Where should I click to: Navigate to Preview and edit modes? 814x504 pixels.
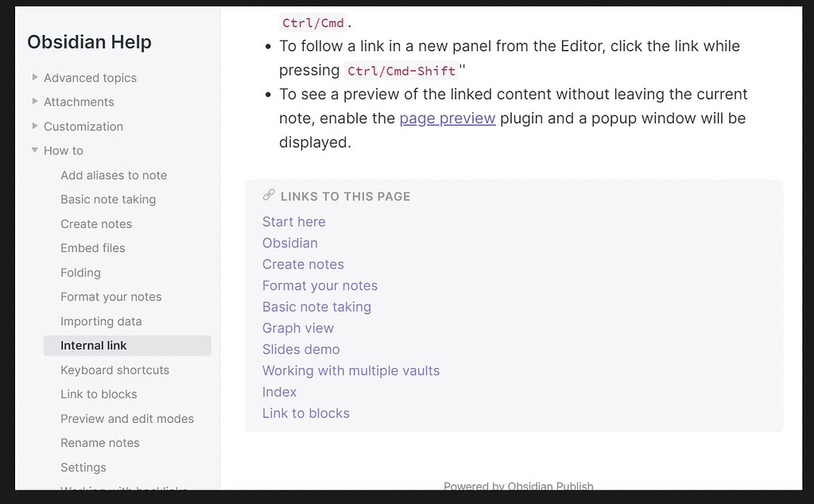127,418
